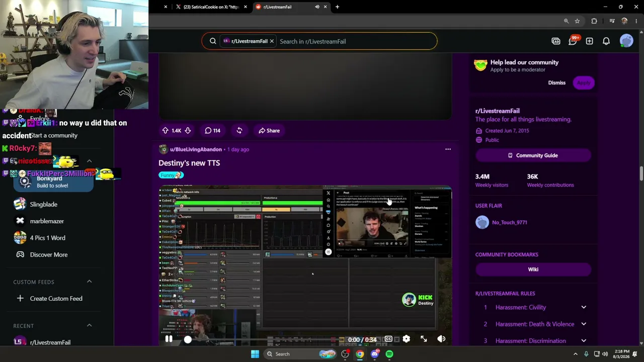The height and width of the screenshot is (362, 644).
Task: Mute the r/LivestreamFail tab audio
Action: pos(317,7)
